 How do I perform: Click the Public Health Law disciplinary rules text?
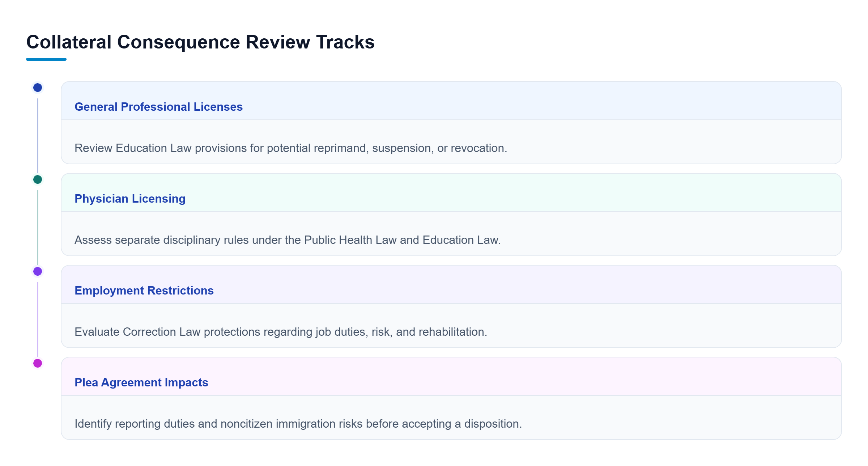tap(288, 240)
